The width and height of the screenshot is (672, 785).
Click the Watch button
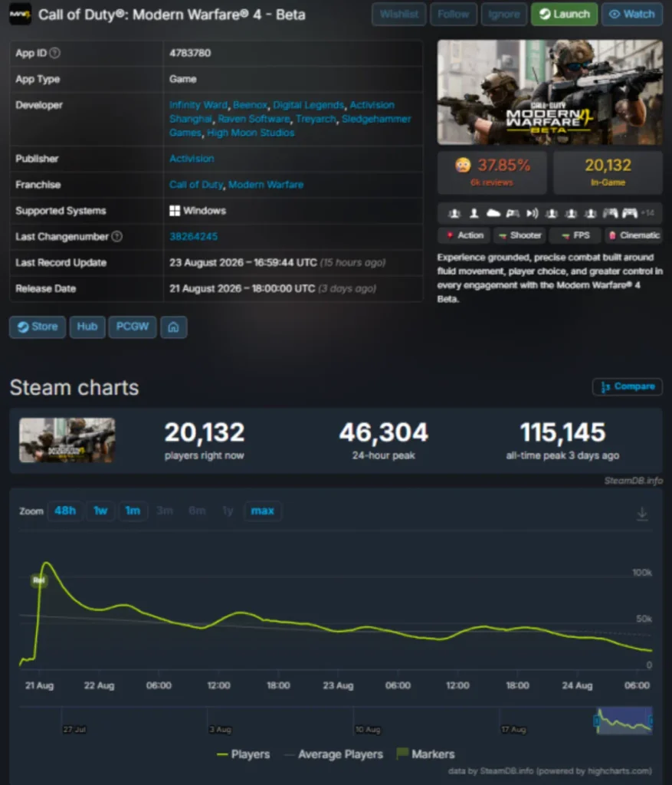[x=632, y=14]
